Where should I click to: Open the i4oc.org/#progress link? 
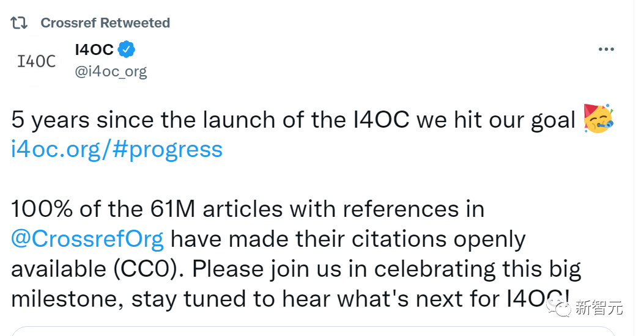(x=117, y=149)
